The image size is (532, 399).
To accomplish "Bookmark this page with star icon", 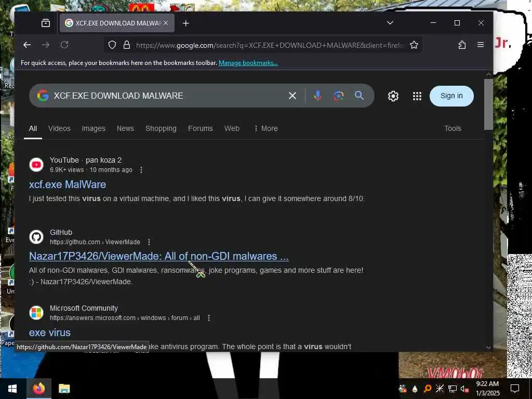I will (x=414, y=45).
